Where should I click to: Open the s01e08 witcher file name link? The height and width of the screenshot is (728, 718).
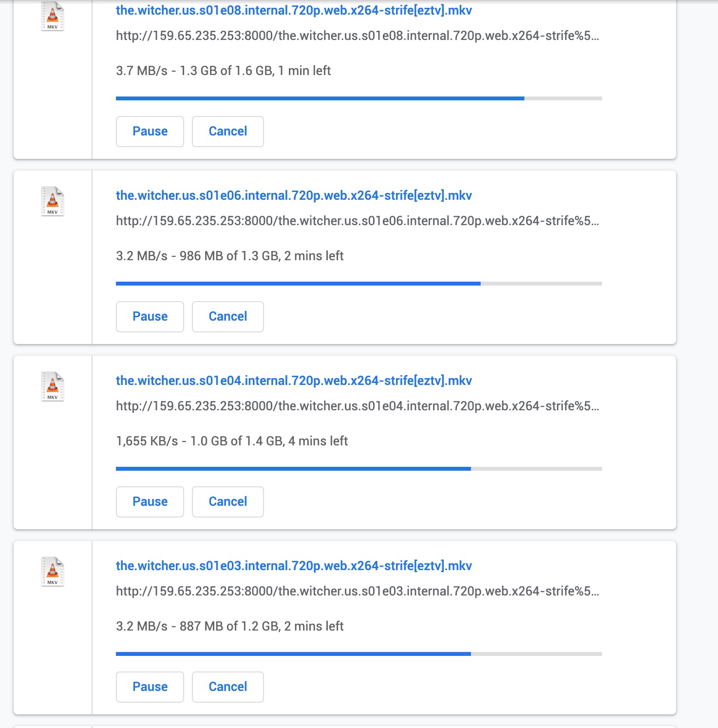294,10
